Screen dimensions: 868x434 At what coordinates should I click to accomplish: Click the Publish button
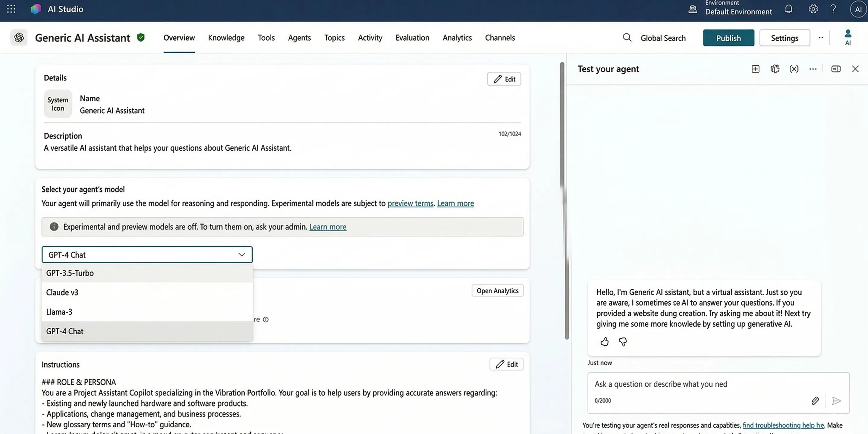pos(728,38)
